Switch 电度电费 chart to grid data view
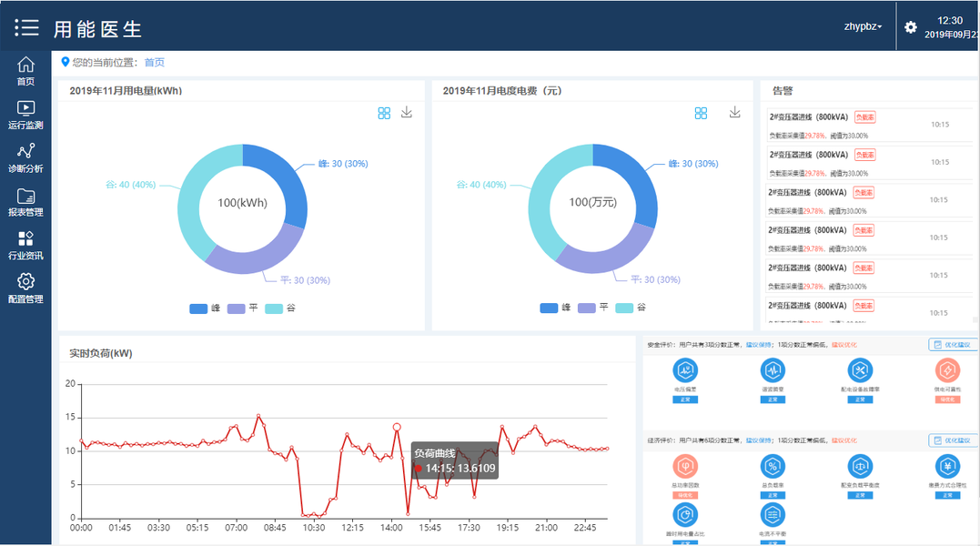The width and height of the screenshot is (980, 546). pos(701,113)
